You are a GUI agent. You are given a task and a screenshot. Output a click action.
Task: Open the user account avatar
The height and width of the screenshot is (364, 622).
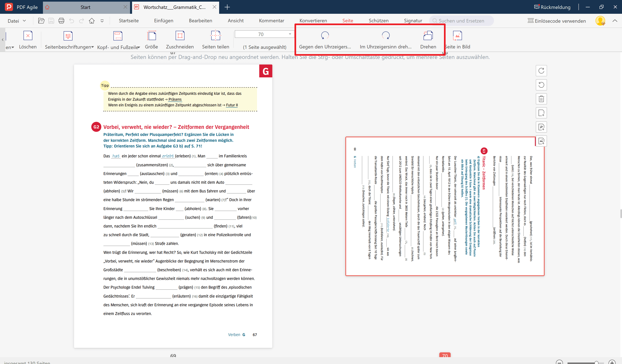pos(600,21)
